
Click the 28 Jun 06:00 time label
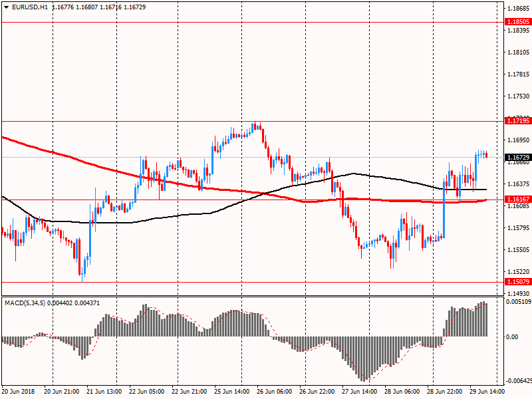402,391
